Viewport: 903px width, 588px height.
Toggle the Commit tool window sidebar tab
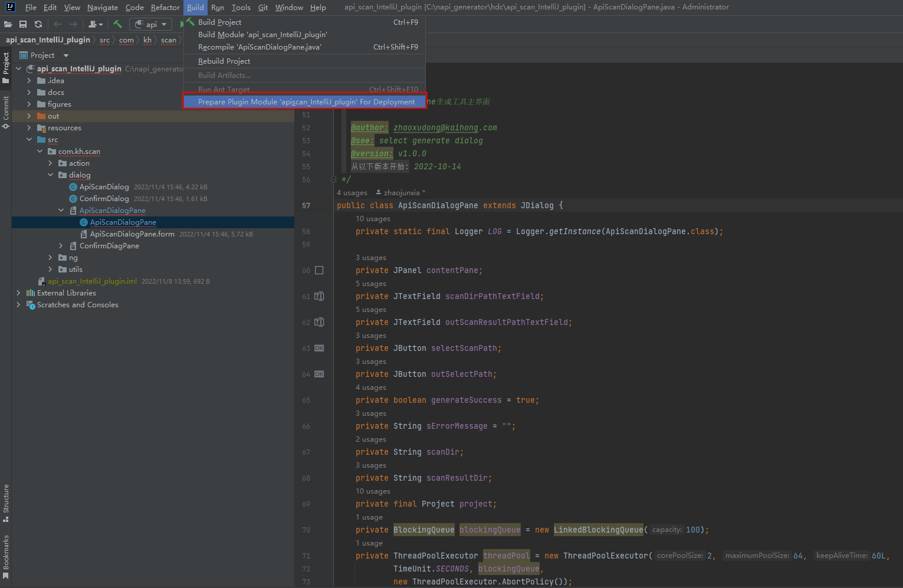[x=6, y=112]
